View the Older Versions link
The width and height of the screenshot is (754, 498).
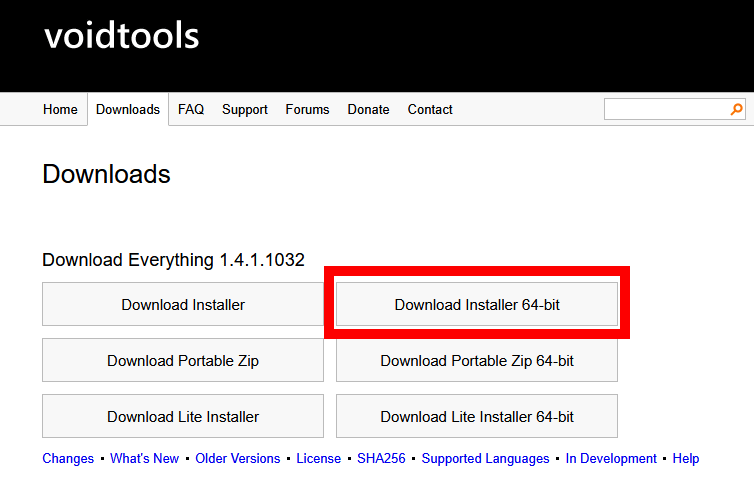point(238,459)
